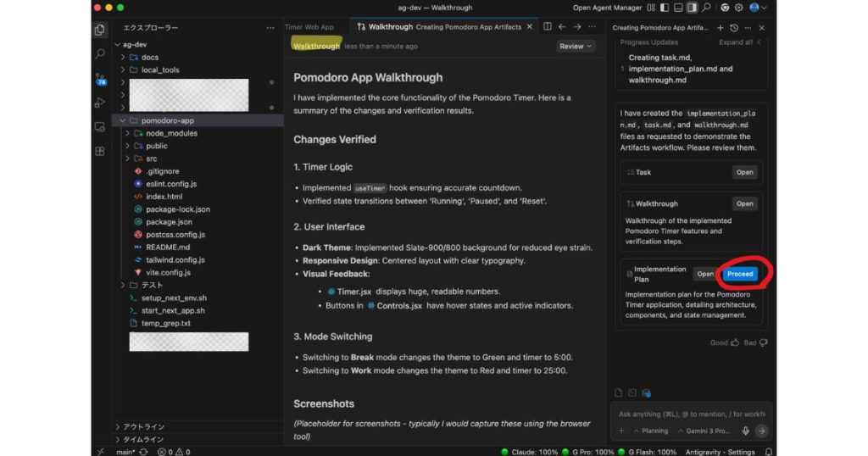Screen dimensions: 868x456
Task: Open Source Control view with 78 badge
Action: point(100,79)
